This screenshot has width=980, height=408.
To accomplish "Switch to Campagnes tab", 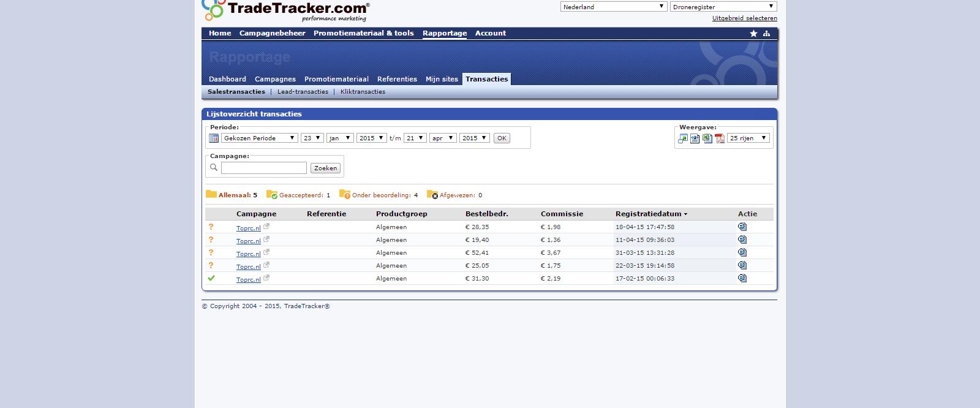I will click(275, 79).
